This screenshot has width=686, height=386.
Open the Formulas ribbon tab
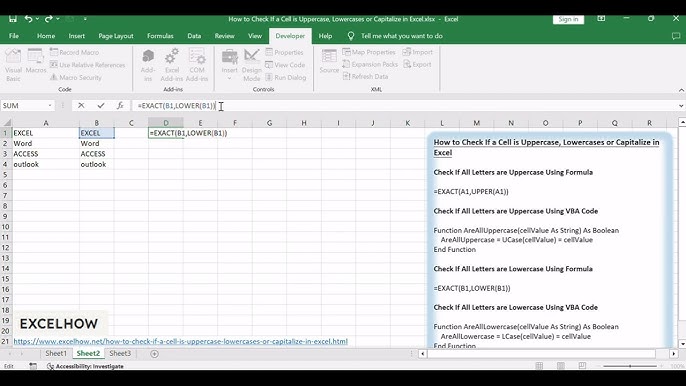pyautogui.click(x=160, y=36)
